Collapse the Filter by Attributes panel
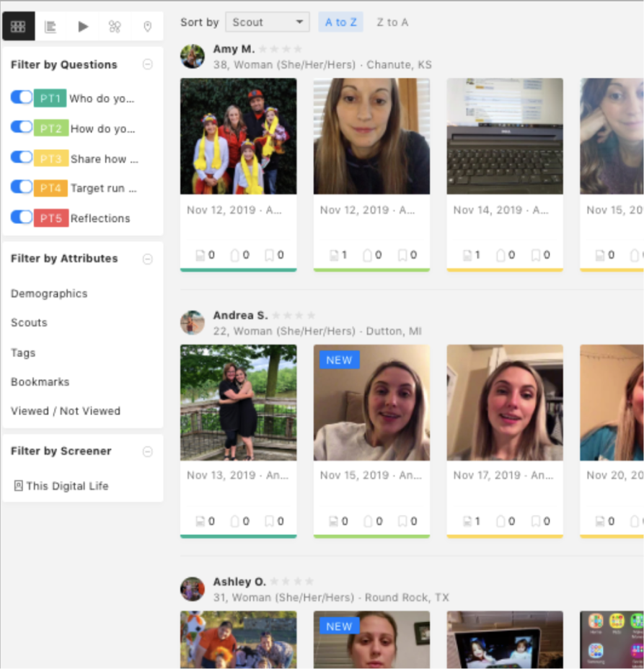This screenshot has height=669, width=644. point(148,259)
